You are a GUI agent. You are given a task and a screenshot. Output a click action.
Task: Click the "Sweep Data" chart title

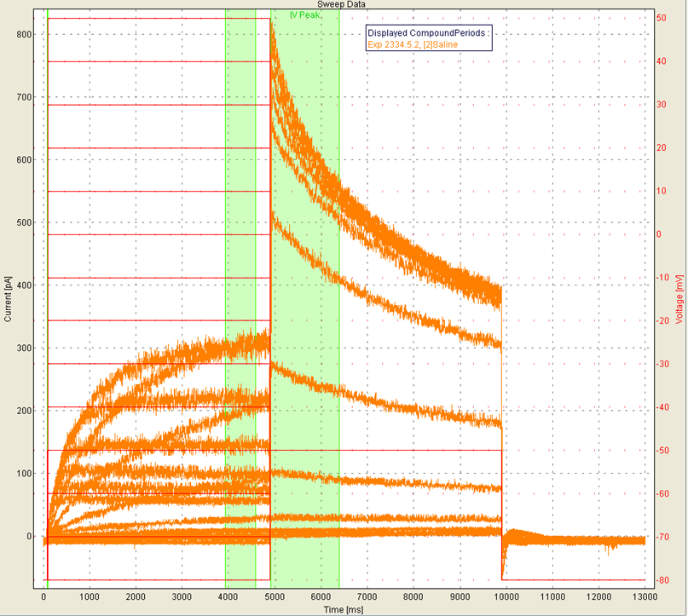(342, 4)
